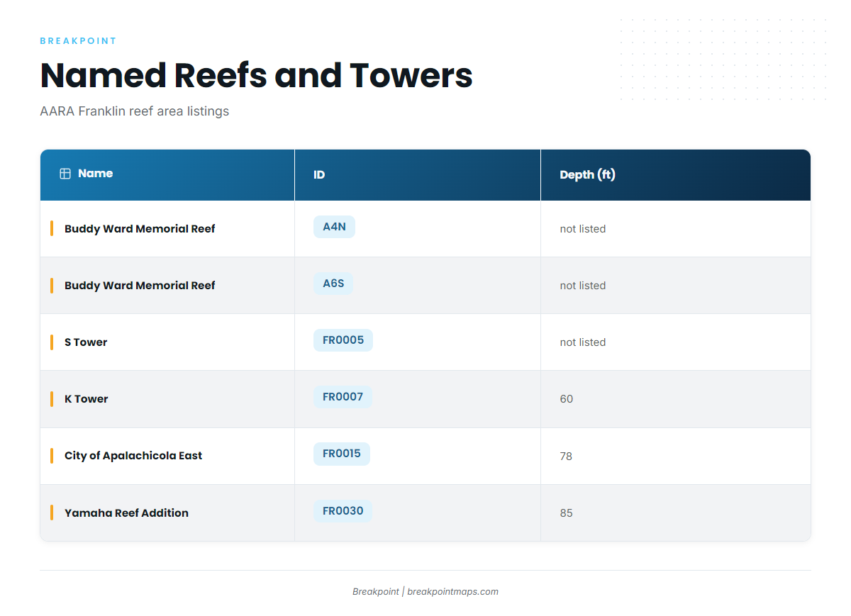Click the ID column header
Screen dimensions: 851x616
point(418,175)
